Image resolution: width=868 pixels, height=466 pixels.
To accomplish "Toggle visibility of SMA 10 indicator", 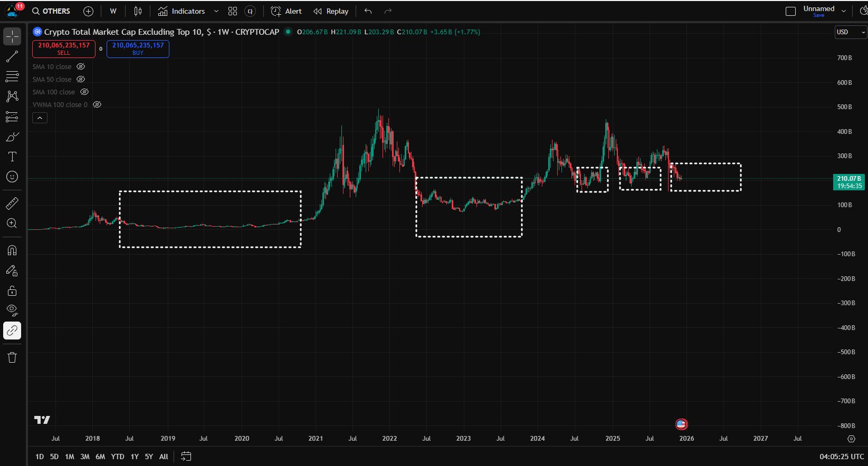I will (x=81, y=67).
